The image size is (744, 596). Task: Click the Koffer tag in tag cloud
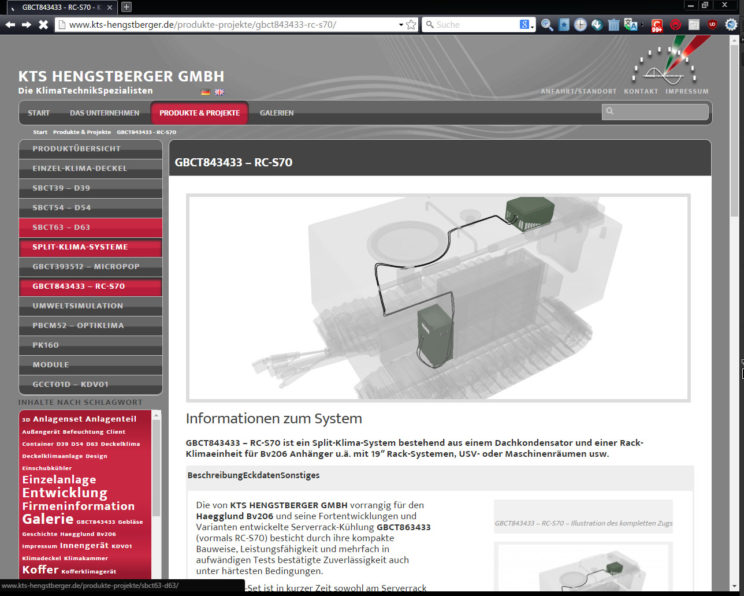40,570
